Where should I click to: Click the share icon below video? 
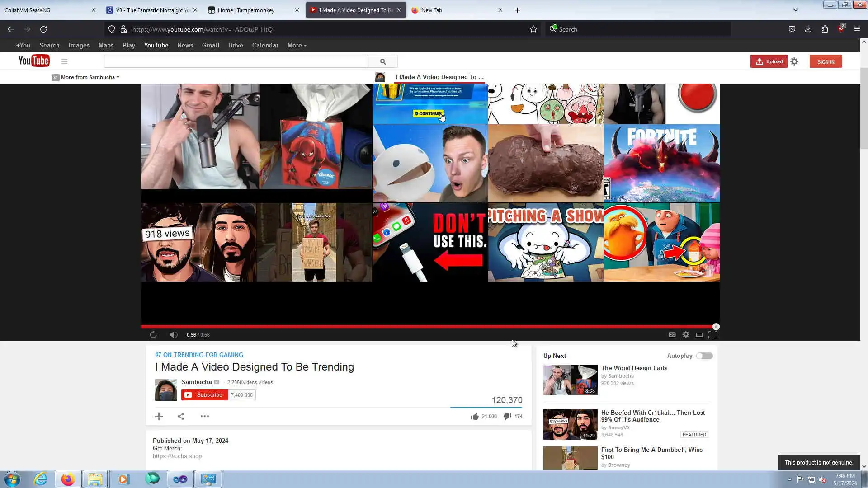[181, 416]
